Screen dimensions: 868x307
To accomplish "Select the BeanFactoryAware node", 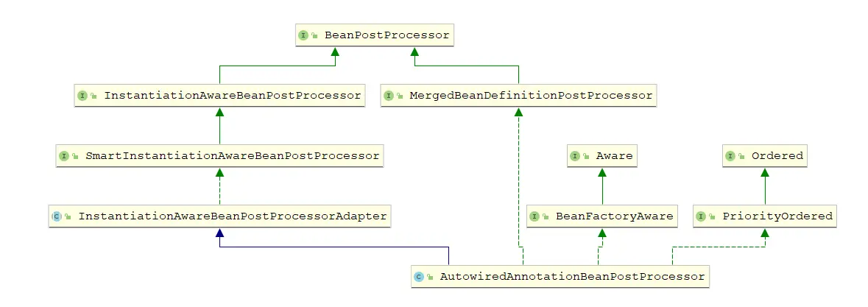I will point(602,216).
